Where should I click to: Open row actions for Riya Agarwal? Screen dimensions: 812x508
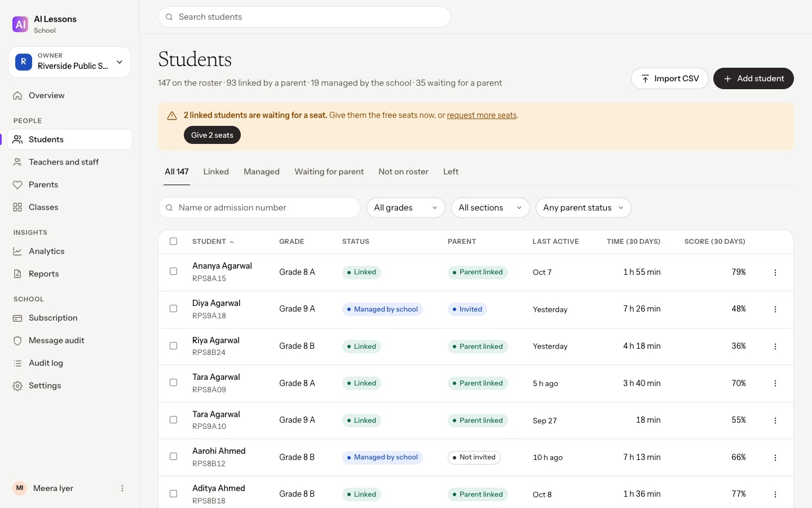775,347
